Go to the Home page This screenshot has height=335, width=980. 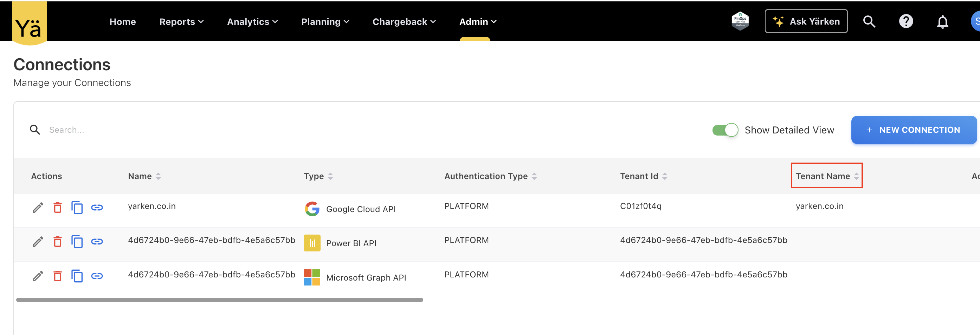tap(122, 22)
